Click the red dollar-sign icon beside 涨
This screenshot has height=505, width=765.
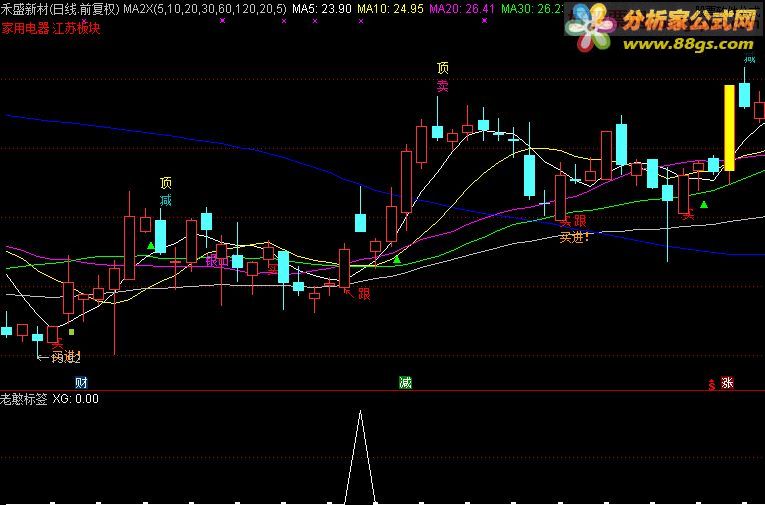pos(712,384)
